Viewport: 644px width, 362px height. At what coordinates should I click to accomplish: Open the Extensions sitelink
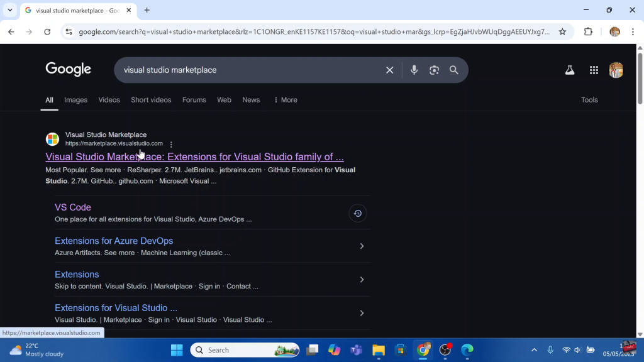point(77,275)
